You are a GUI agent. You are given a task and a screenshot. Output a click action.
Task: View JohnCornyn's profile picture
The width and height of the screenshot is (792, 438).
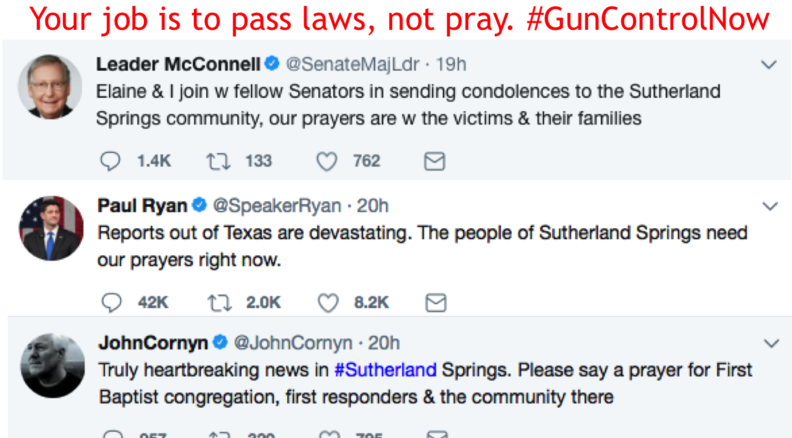pos(50,365)
